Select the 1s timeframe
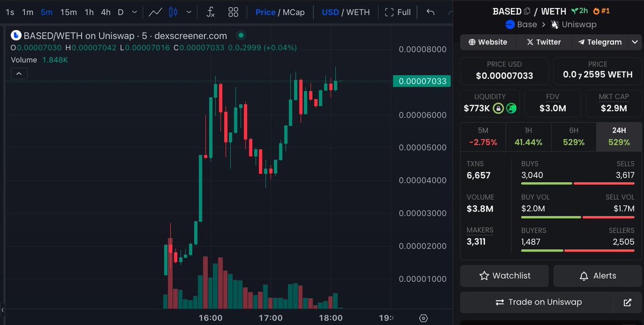 click(10, 12)
